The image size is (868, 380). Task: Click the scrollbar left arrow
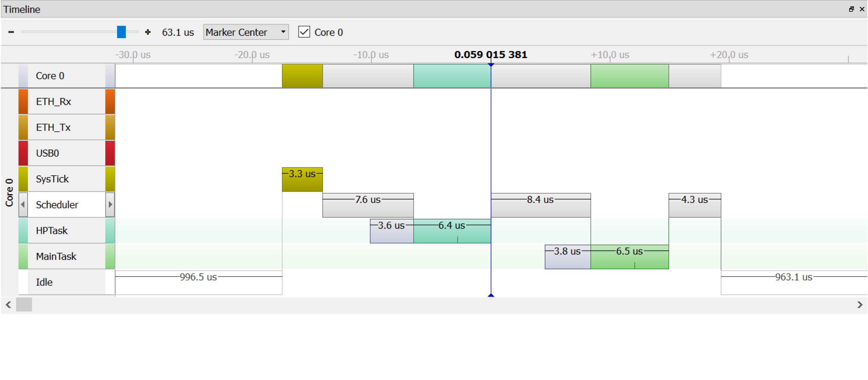pos(8,304)
